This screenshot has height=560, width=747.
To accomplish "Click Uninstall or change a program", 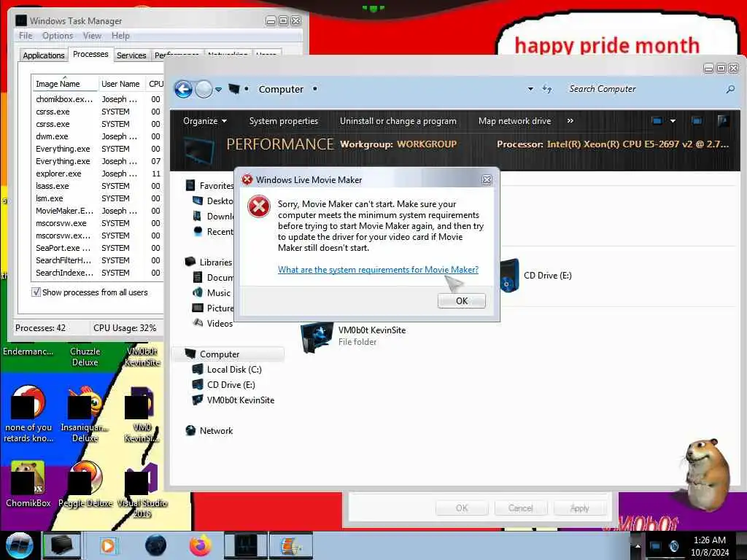I will [x=398, y=121].
